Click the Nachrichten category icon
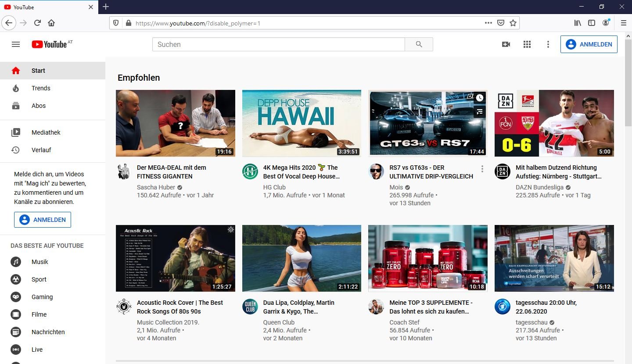The image size is (632, 364). click(16, 332)
